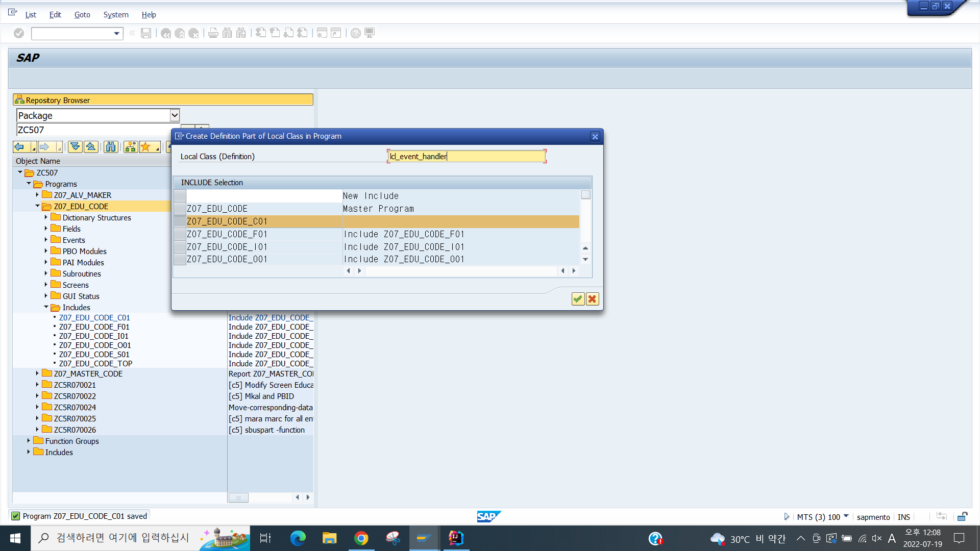Viewport: 980px width, 551px height.
Task: Click the Save diskette icon
Action: click(x=146, y=33)
